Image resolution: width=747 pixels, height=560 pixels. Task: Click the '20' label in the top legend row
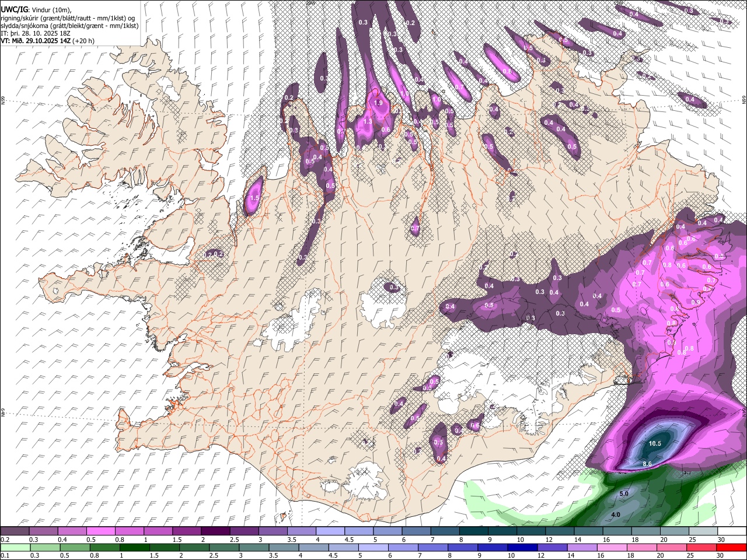point(664,540)
